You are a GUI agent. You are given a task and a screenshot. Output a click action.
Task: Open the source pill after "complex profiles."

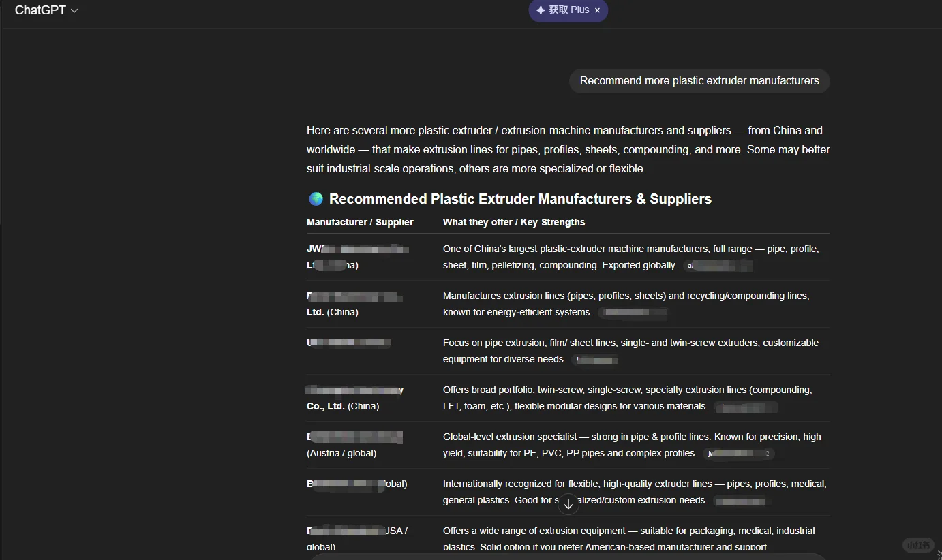coord(739,454)
